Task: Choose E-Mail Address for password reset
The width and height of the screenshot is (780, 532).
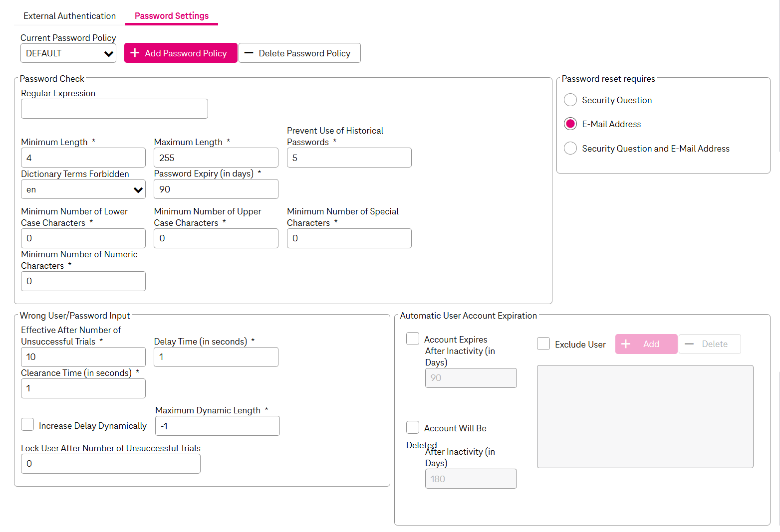Action: [570, 124]
